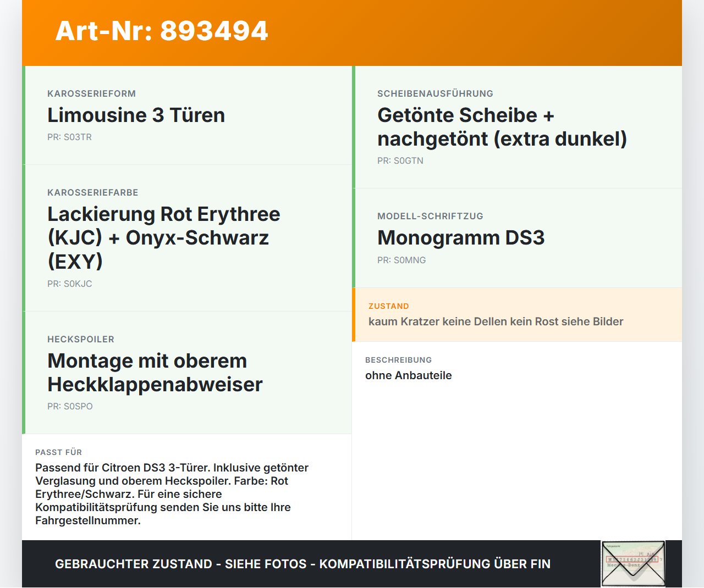Select the label 'MODELL-SCHRIFTZUG'
The image size is (704, 588).
pos(430,216)
